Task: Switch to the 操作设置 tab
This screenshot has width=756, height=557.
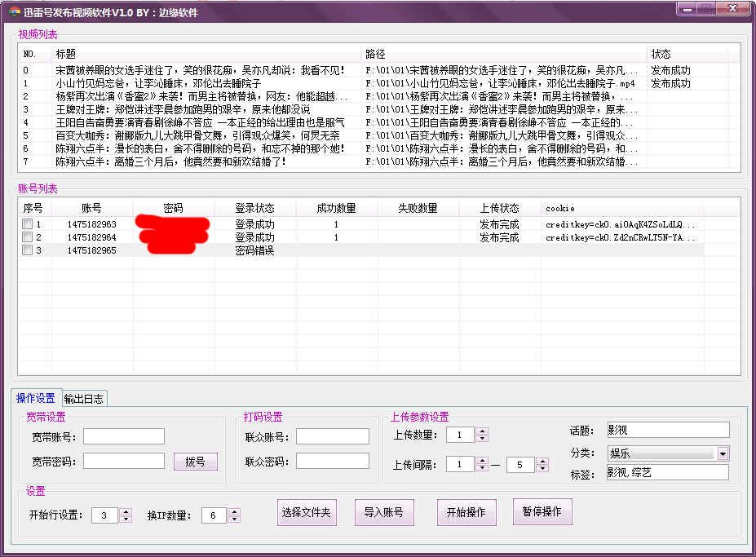Action: (x=36, y=398)
